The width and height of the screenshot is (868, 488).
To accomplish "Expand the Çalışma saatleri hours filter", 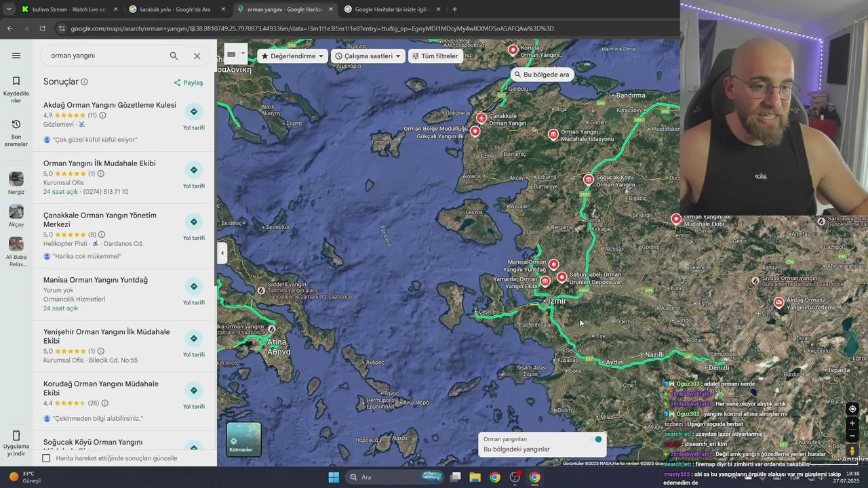I will pos(368,56).
